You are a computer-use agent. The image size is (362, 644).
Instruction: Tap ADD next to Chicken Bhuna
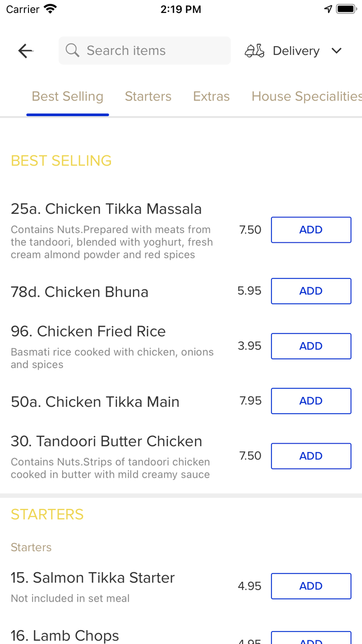point(311,291)
